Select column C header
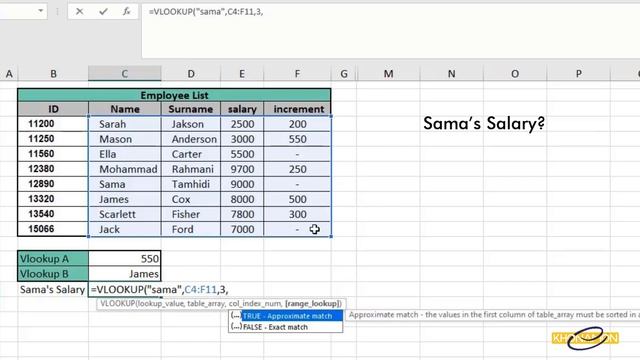The height and width of the screenshot is (360, 640). [124, 74]
